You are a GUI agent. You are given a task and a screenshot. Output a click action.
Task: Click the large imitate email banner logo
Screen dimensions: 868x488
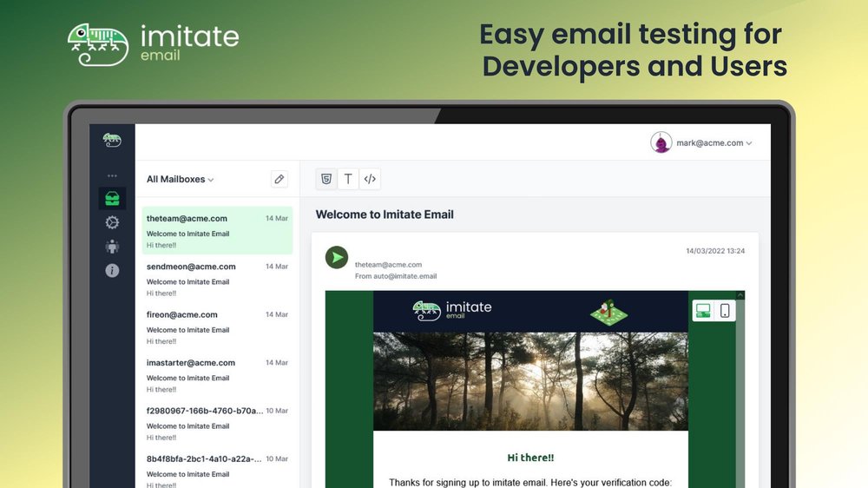(154, 44)
